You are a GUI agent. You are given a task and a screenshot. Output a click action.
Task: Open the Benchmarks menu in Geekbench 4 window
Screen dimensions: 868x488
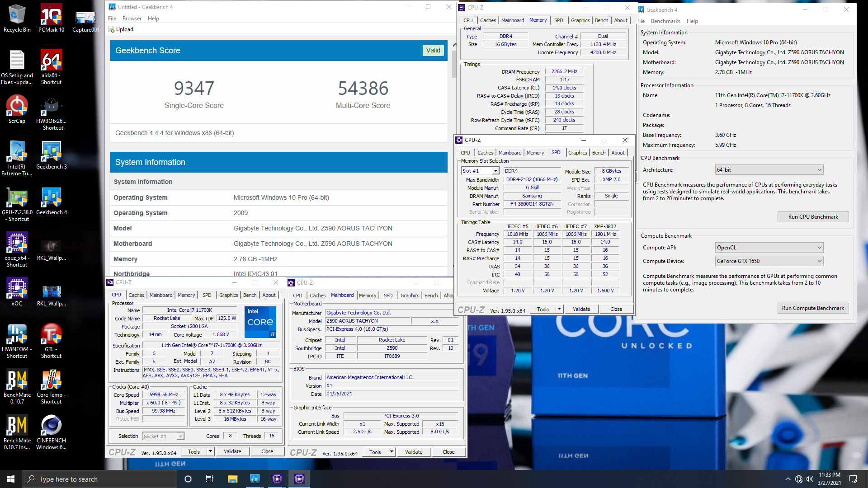pos(665,21)
